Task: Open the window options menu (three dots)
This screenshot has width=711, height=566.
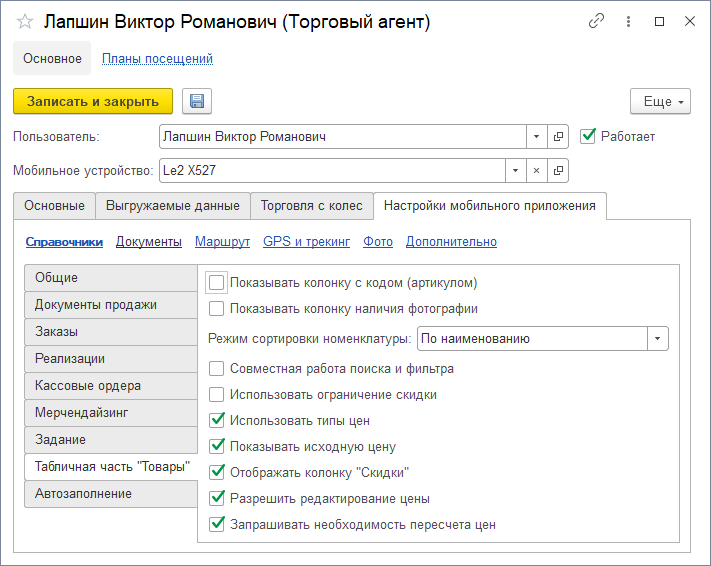Action: tap(628, 21)
